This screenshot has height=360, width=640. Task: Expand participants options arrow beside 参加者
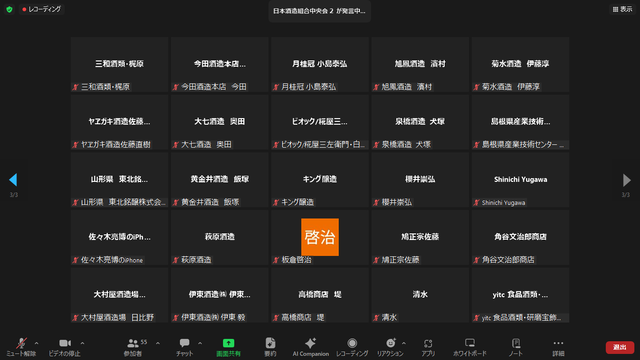(158, 343)
